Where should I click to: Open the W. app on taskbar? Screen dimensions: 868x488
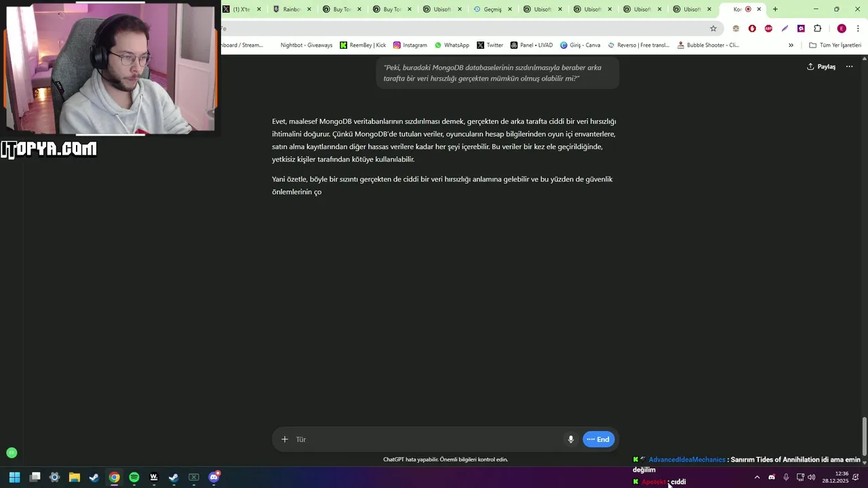coord(154,477)
